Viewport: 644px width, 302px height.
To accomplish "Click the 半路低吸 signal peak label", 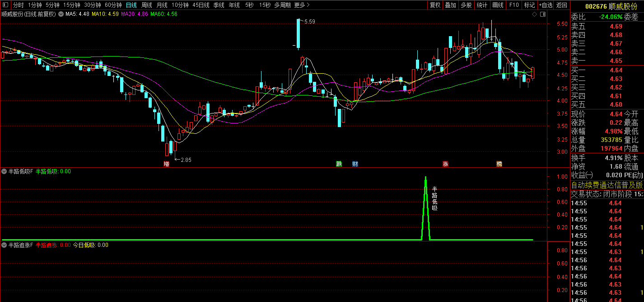I will tap(434, 198).
